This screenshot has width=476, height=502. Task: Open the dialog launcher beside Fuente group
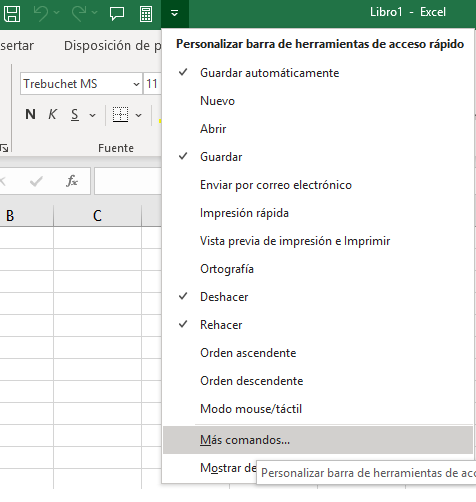[x=4, y=148]
